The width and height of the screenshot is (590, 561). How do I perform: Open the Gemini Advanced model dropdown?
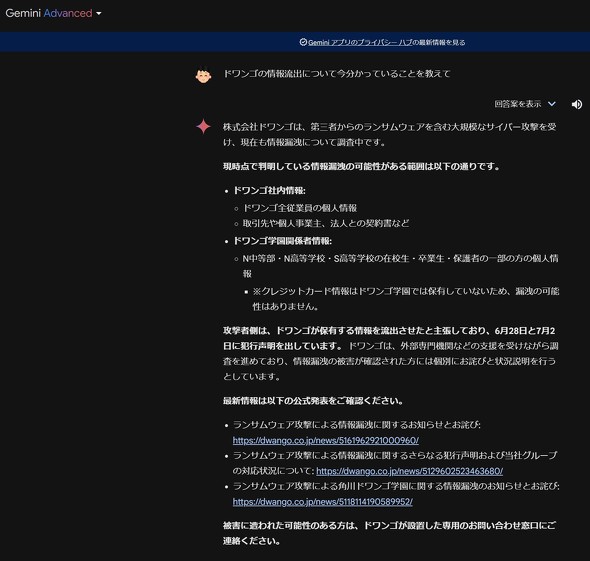click(x=53, y=13)
